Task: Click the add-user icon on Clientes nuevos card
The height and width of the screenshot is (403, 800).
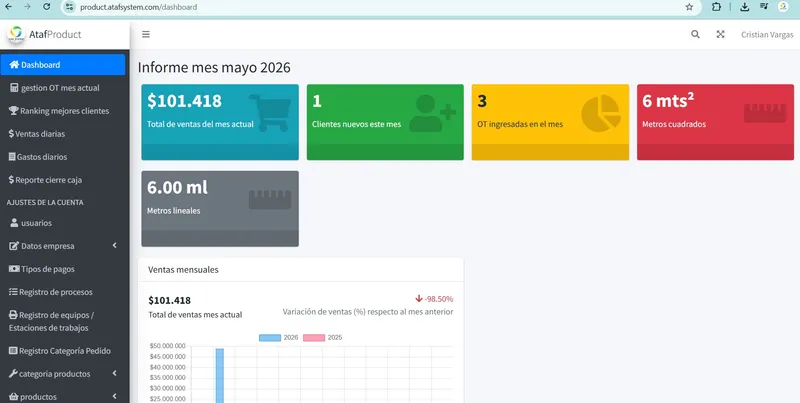Action: [432, 113]
